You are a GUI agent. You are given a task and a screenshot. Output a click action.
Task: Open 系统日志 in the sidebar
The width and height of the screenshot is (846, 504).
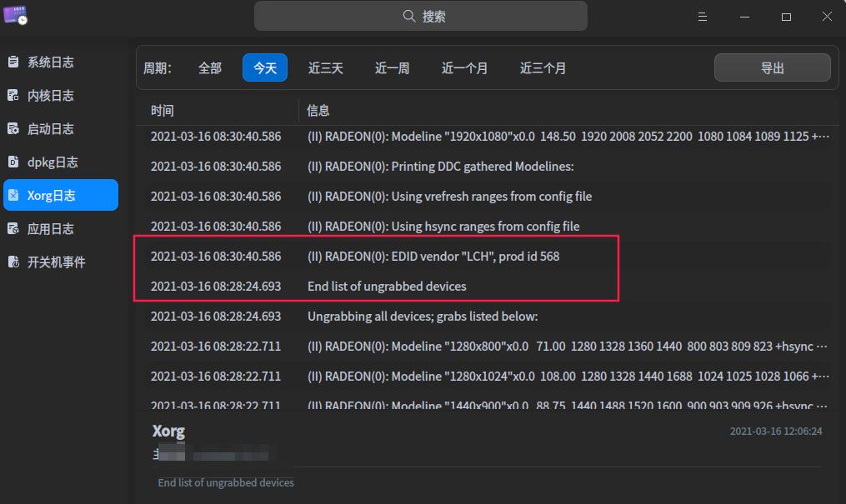coord(60,62)
